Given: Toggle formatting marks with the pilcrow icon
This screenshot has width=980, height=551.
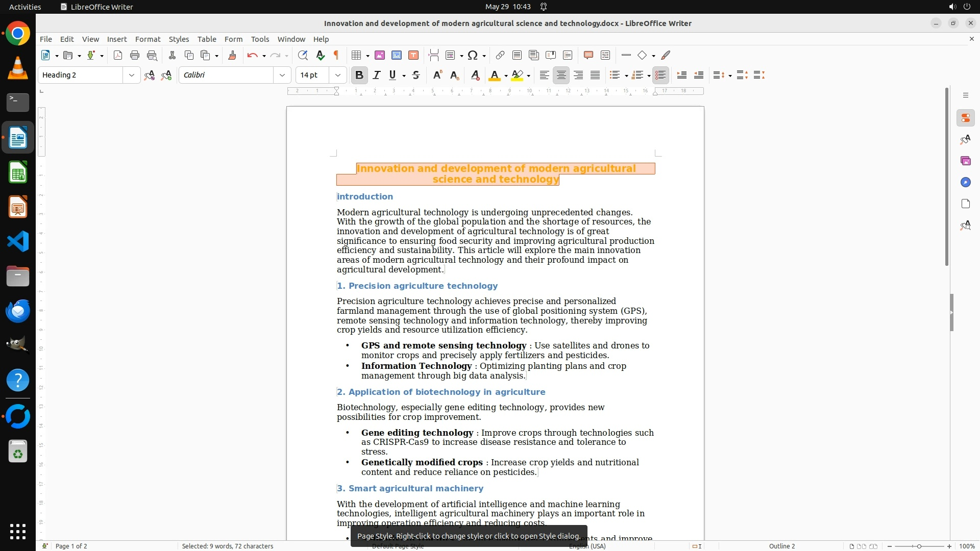Looking at the screenshot, I should click(336, 55).
